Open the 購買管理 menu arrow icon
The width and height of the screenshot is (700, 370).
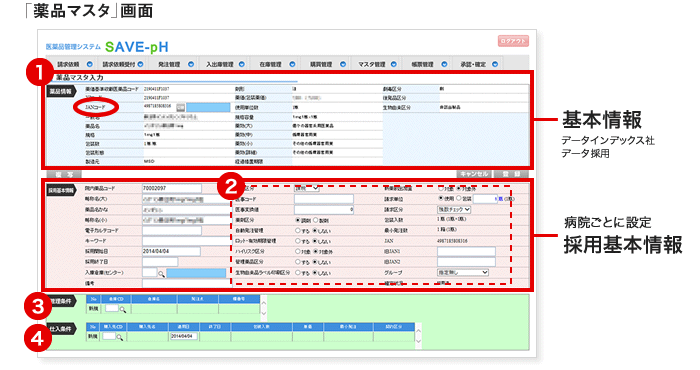pyautogui.click(x=343, y=64)
